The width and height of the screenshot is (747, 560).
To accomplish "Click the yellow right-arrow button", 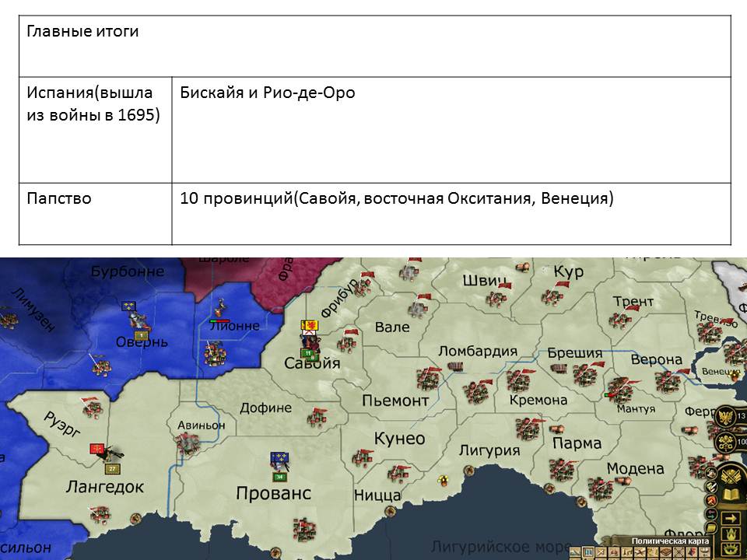I will point(731,518).
